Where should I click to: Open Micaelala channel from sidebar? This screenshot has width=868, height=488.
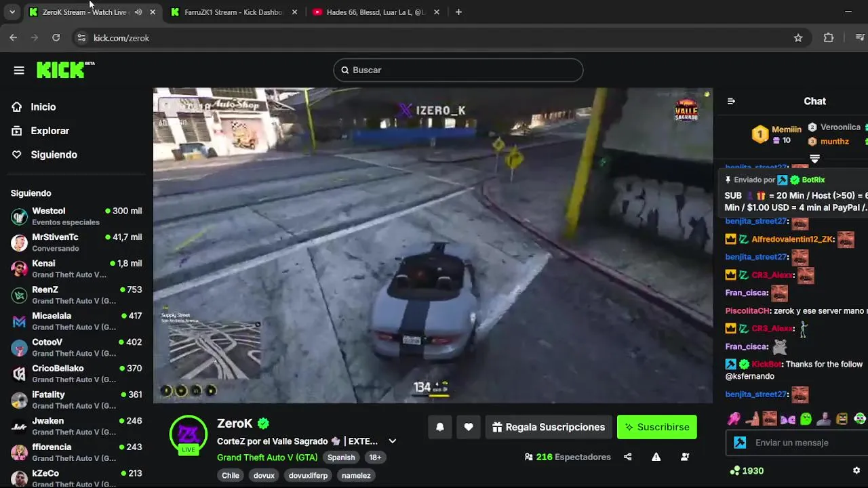coord(77,321)
